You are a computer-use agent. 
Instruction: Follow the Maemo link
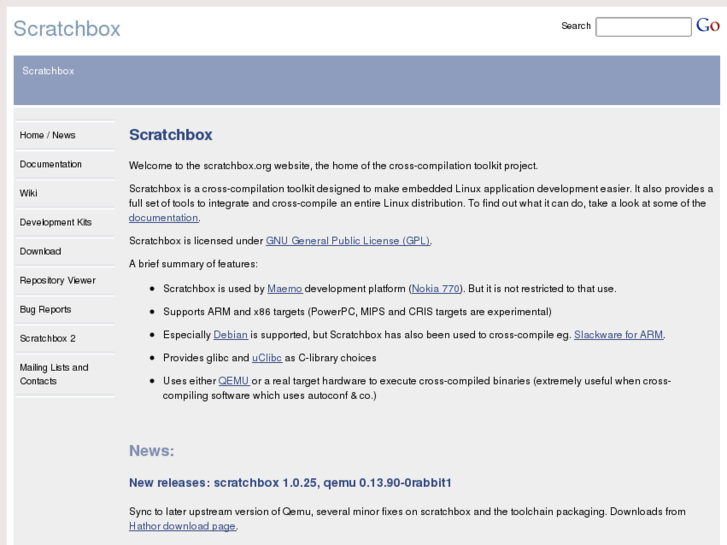tap(285, 289)
